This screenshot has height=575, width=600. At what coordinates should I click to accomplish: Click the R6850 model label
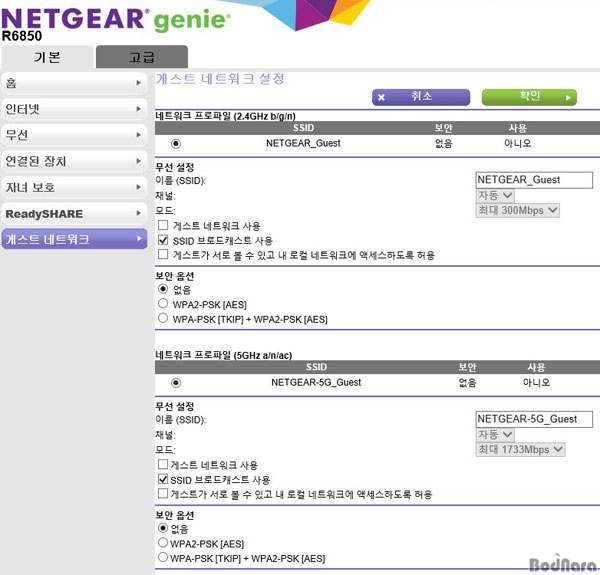point(22,36)
